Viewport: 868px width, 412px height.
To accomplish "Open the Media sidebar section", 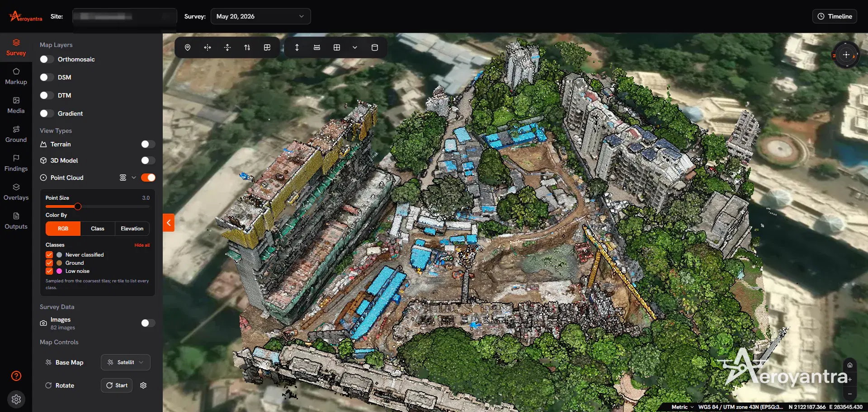I will (x=16, y=105).
